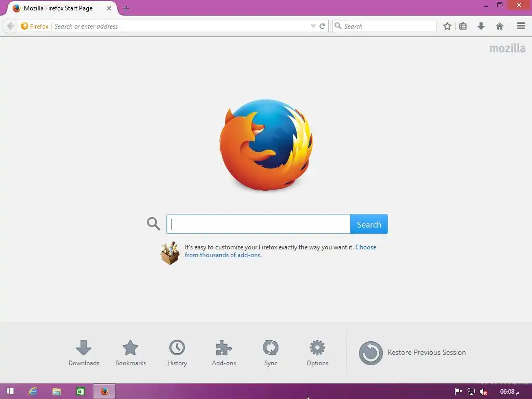Open File Explorer from taskbar

(x=56, y=391)
